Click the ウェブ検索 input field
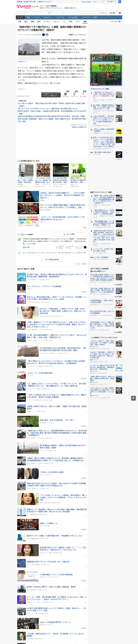This screenshot has width=138, height=644. (102, 2)
